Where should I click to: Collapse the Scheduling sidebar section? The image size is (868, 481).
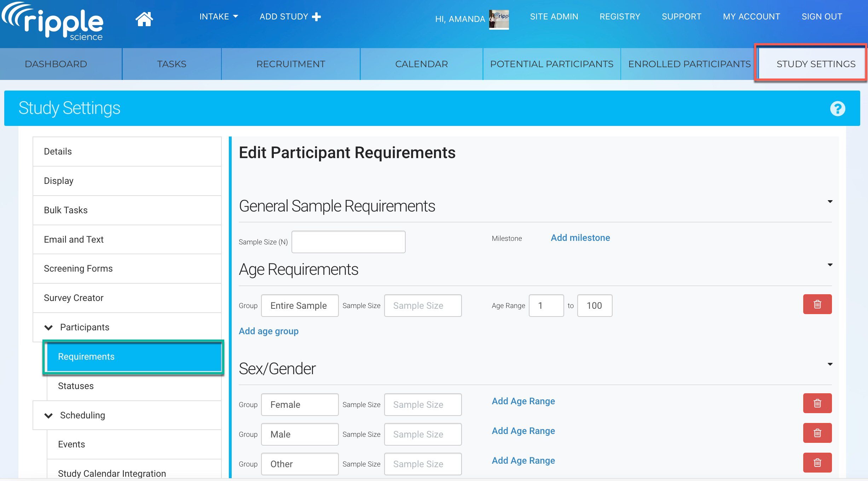[x=49, y=416]
